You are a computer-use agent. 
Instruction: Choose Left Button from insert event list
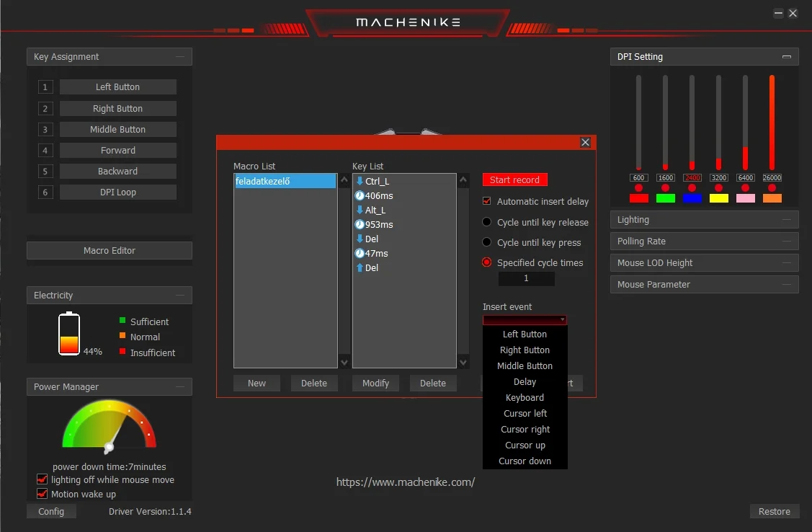click(x=525, y=334)
